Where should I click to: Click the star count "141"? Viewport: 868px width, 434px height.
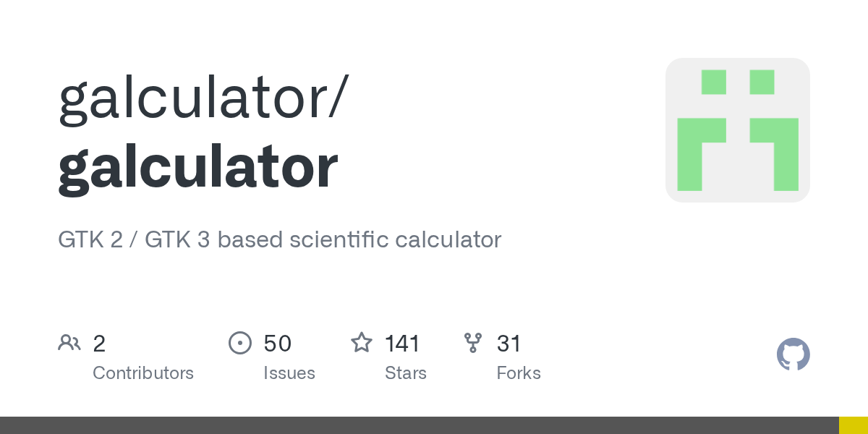(402, 344)
